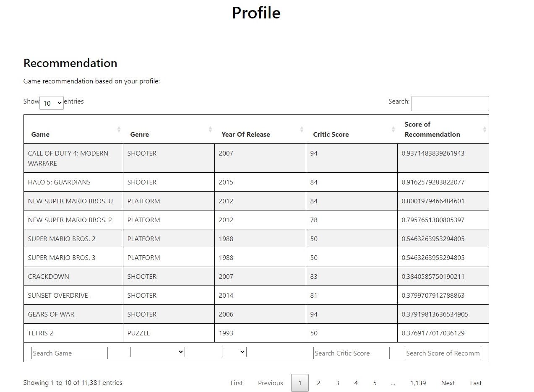Click score 0.9162579283822077 cell

(x=443, y=182)
